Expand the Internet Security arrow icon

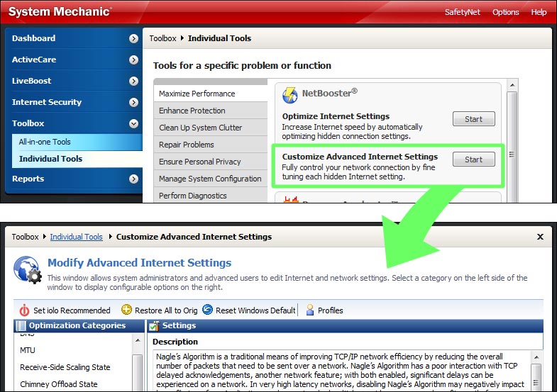pyautogui.click(x=133, y=102)
